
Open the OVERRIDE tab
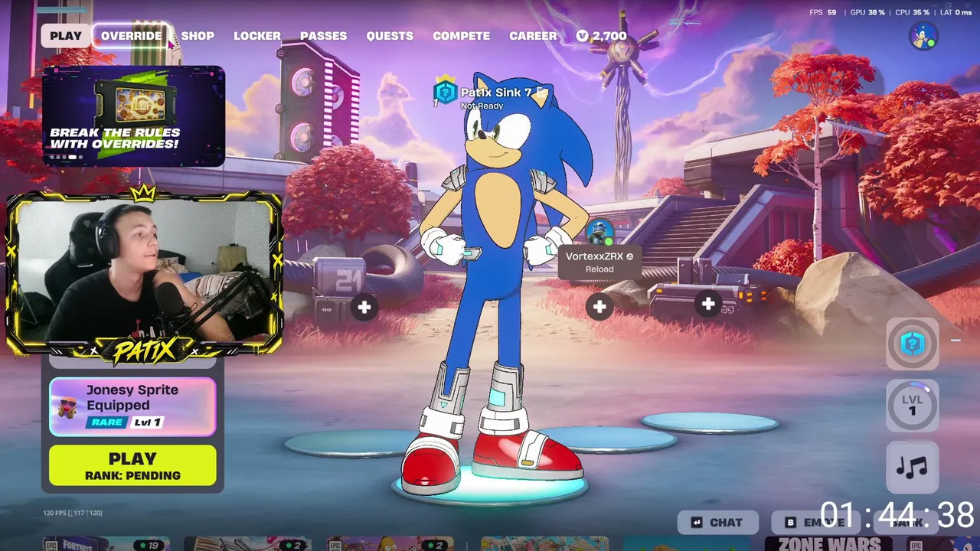click(x=131, y=36)
